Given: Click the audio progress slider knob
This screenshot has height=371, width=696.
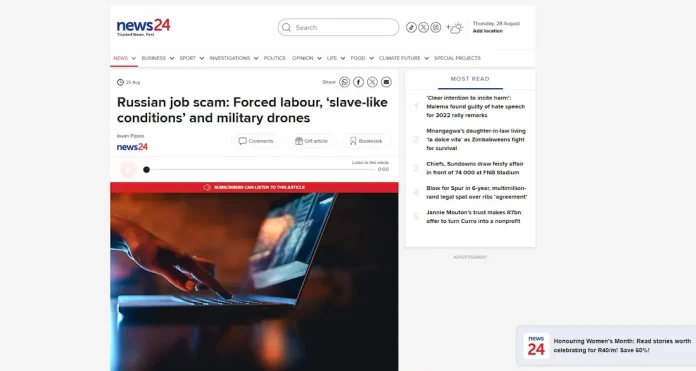Looking at the screenshot, I should tap(146, 170).
